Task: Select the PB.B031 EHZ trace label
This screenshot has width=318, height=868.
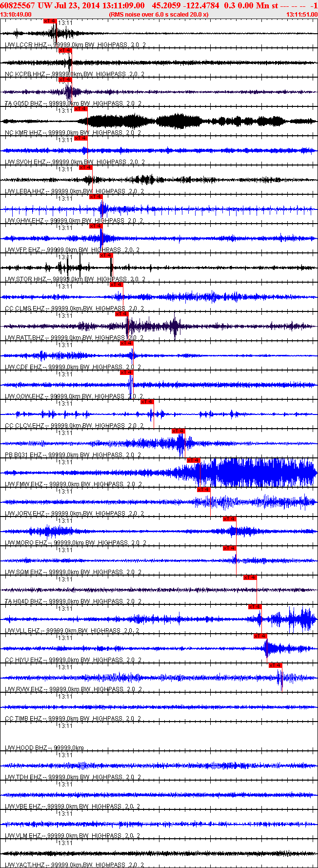Action: pos(73,455)
